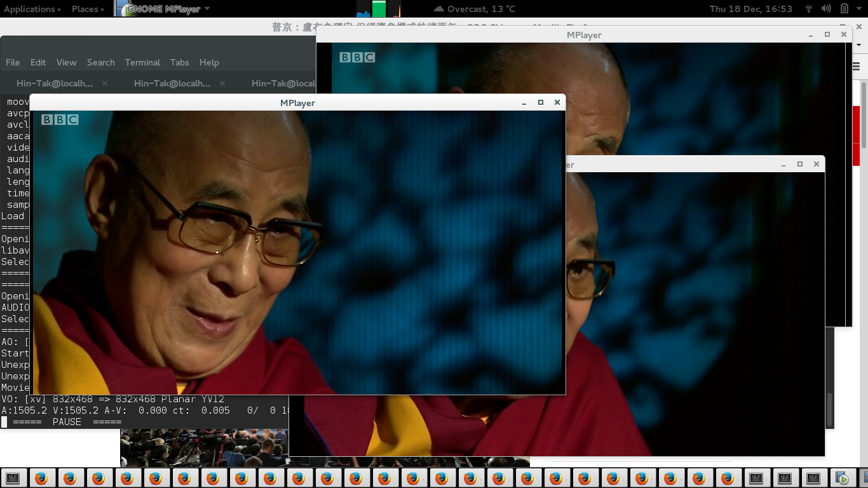This screenshot has height=488, width=868.
Task: Click the leftmost terminal button in the taskbar
Action: pos(13,478)
